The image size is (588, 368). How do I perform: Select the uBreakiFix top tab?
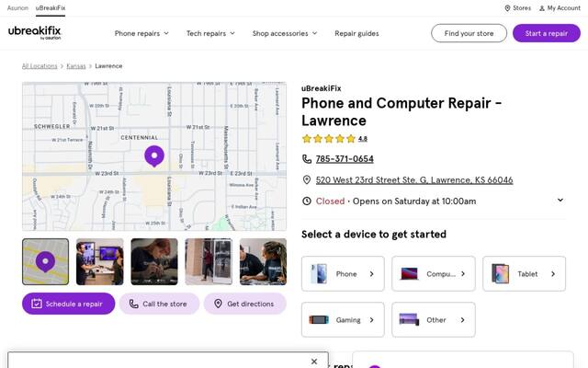tap(51, 7)
